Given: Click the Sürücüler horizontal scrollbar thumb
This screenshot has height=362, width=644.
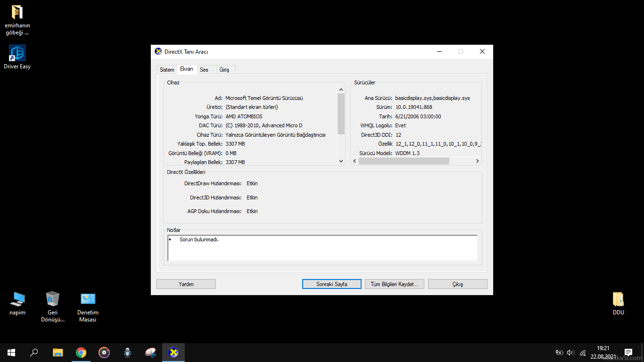Looking at the screenshot, I should coord(404,161).
